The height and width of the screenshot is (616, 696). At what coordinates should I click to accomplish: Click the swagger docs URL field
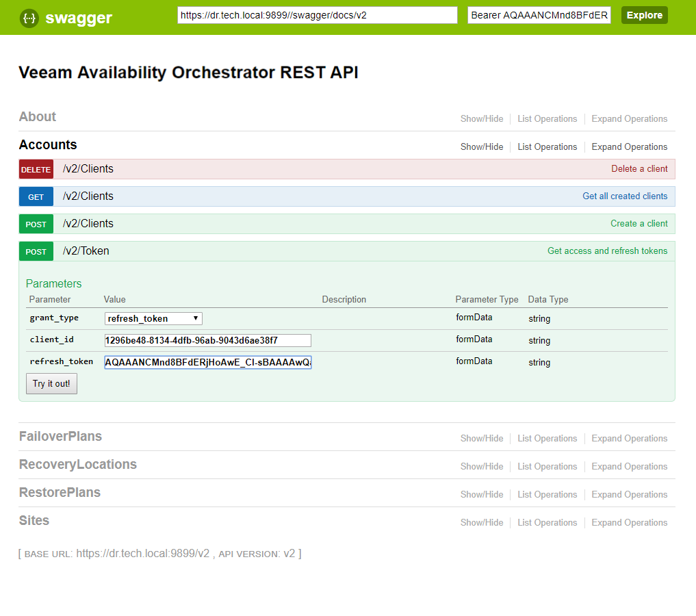click(318, 15)
